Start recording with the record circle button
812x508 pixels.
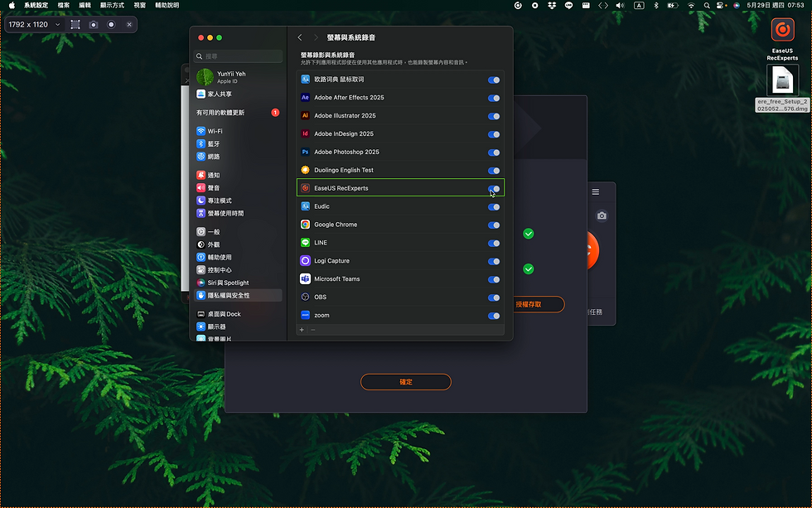[x=111, y=24]
